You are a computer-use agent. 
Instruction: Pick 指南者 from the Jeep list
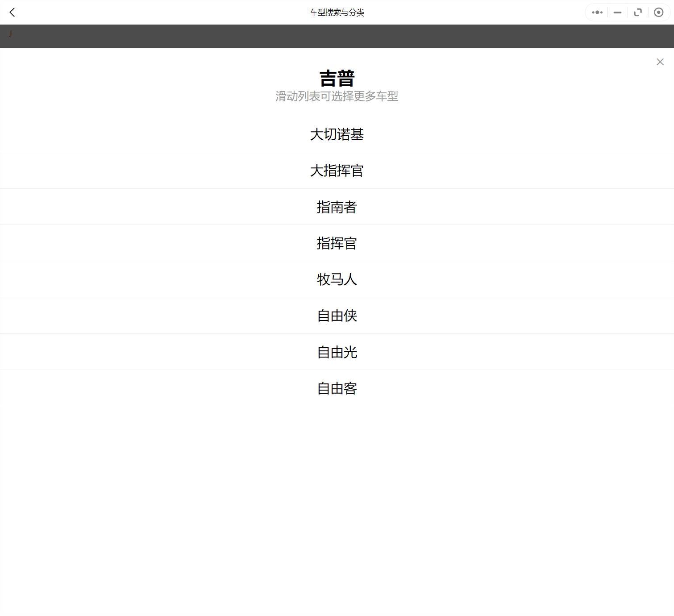pyautogui.click(x=337, y=207)
